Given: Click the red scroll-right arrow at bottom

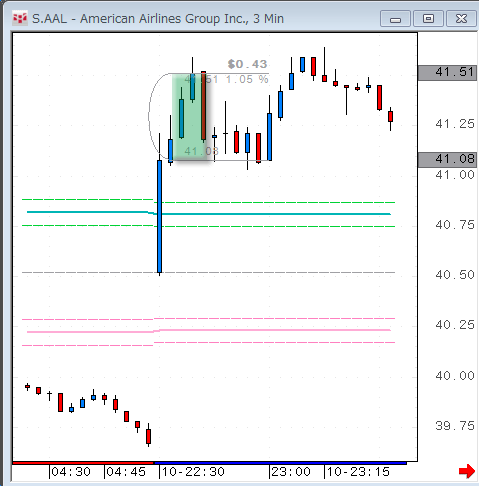Looking at the screenshot, I should point(467,471).
